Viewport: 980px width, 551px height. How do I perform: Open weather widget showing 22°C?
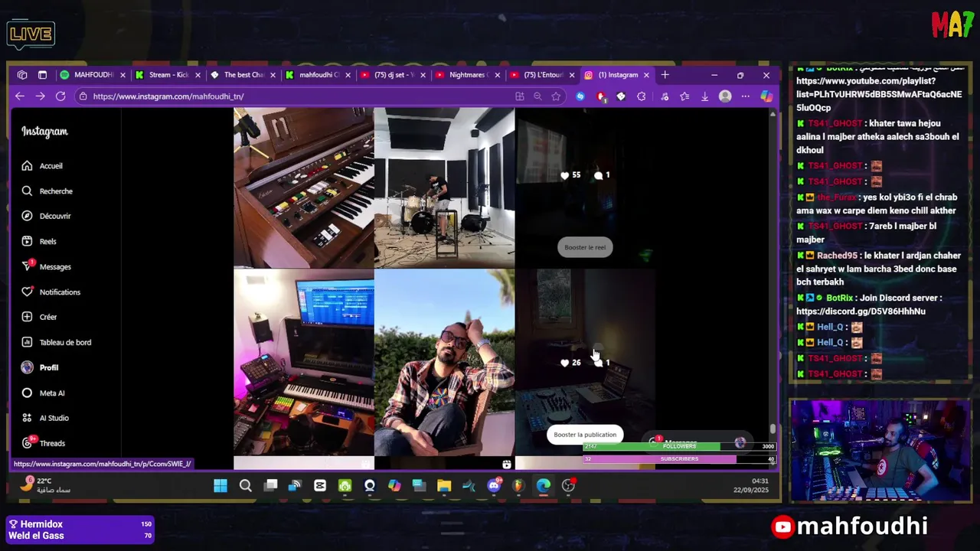46,485
